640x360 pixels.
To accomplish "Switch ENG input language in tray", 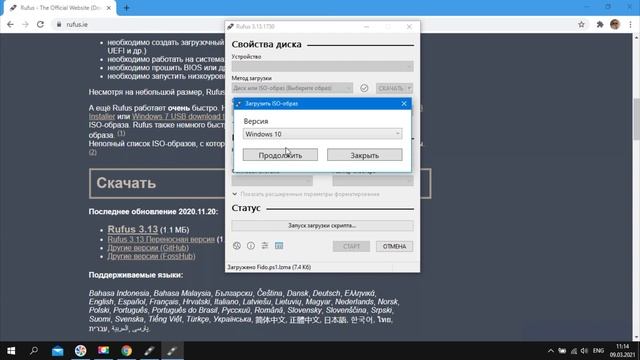I will point(598,351).
